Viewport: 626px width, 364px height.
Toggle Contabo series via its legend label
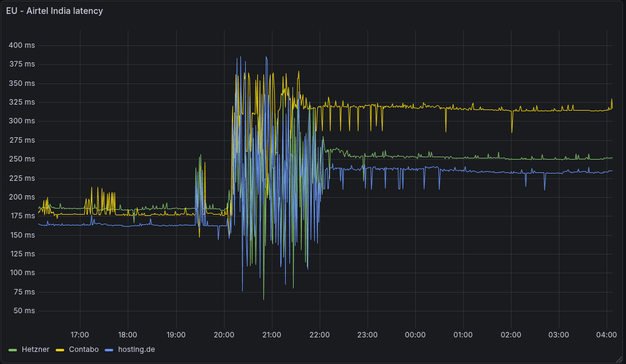(x=84, y=349)
